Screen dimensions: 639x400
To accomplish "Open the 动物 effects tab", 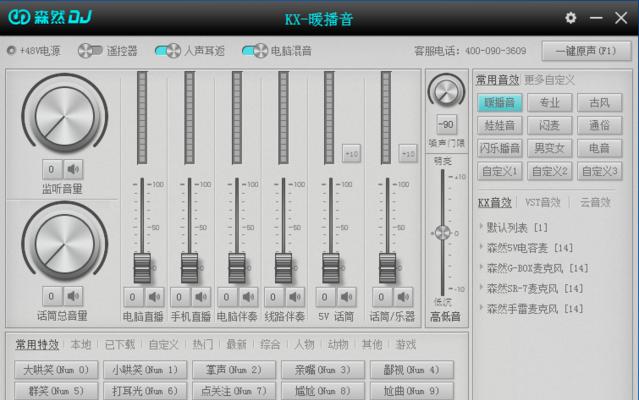I will click(338, 345).
